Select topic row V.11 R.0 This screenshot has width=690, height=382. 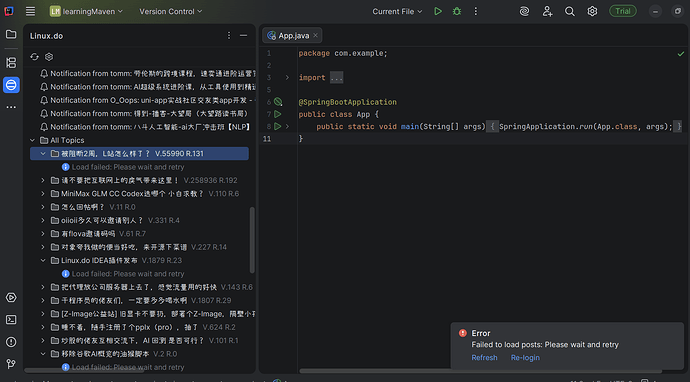(92, 207)
